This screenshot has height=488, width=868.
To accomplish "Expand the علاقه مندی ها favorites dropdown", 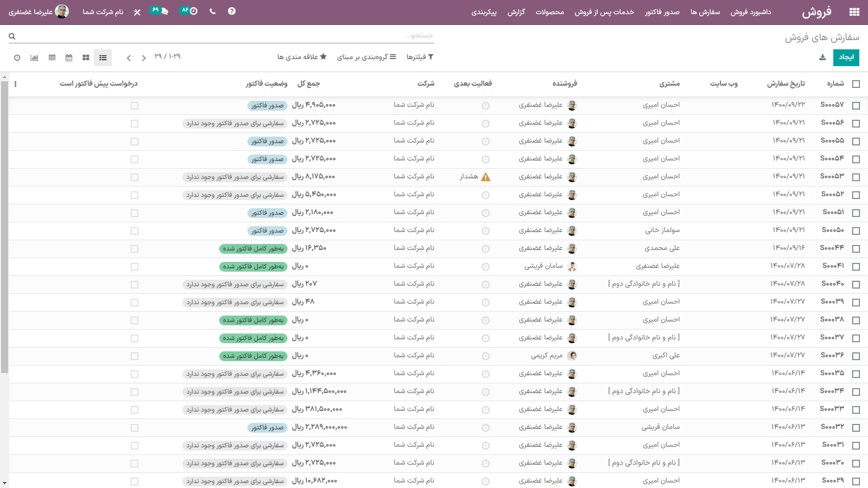I will (x=302, y=57).
